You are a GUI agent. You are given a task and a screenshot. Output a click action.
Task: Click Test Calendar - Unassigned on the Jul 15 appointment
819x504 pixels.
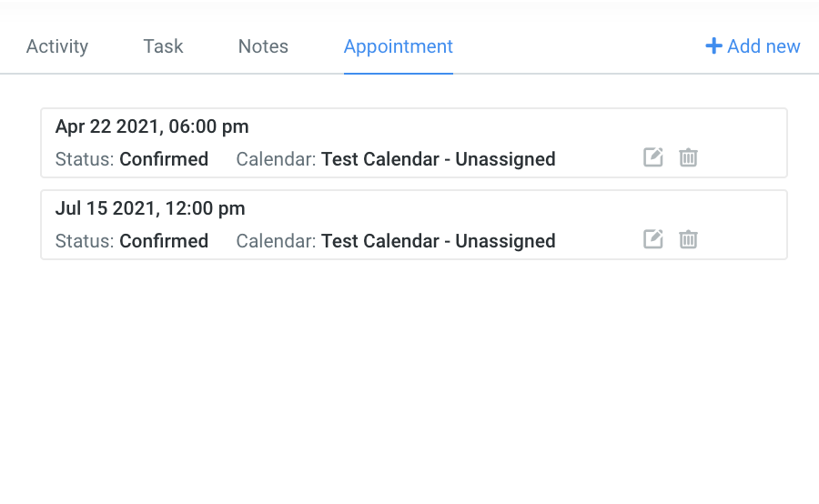[x=438, y=241]
